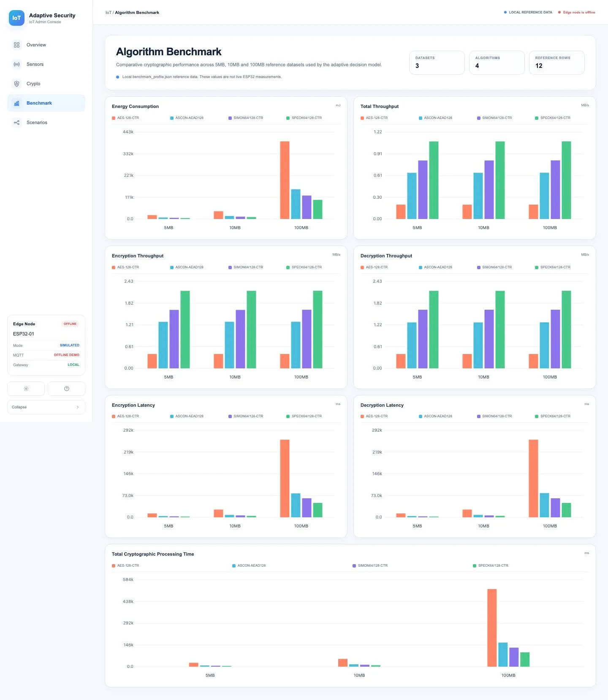Toggle ASCON-AEAD128 legend in Energy Consumption

[x=187, y=118]
